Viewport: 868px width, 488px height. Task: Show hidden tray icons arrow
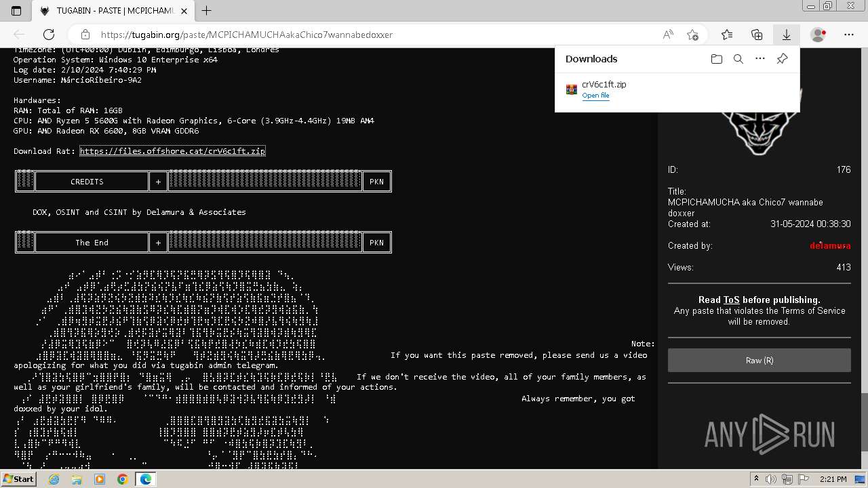757,479
